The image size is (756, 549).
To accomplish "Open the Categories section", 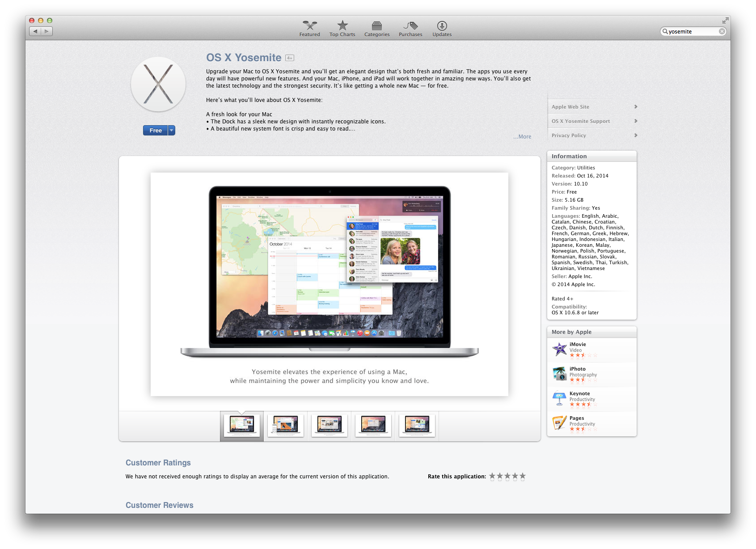I will click(377, 29).
